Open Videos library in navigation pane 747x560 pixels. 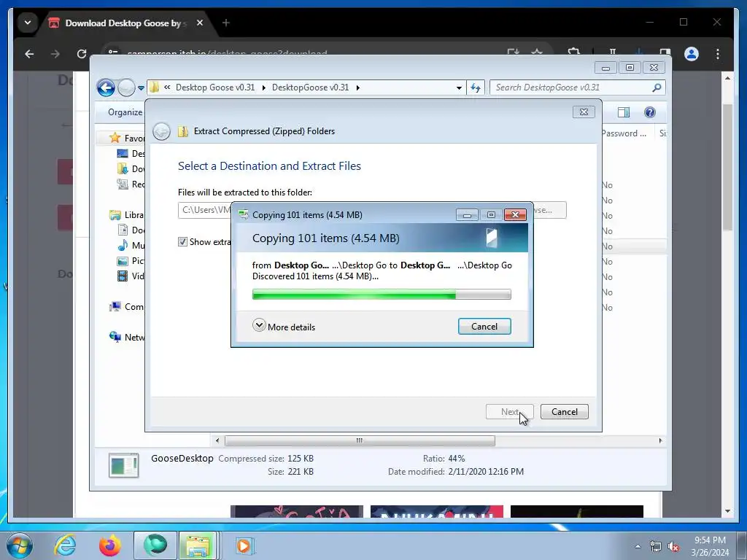pyautogui.click(x=131, y=276)
